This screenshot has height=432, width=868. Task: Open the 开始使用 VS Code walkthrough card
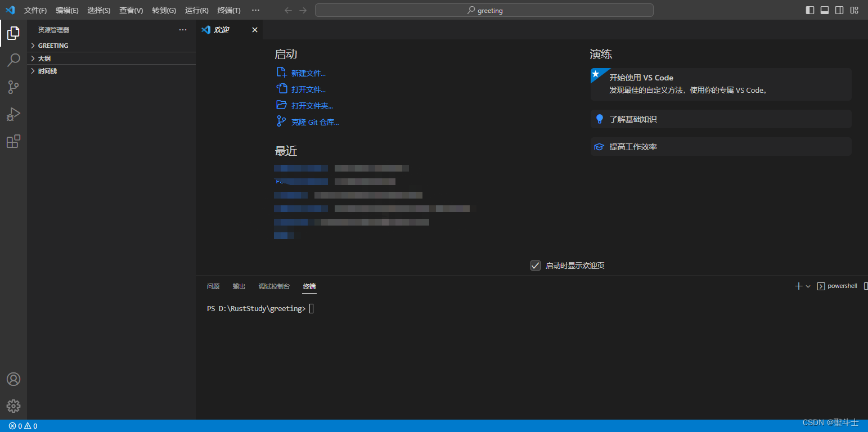721,84
